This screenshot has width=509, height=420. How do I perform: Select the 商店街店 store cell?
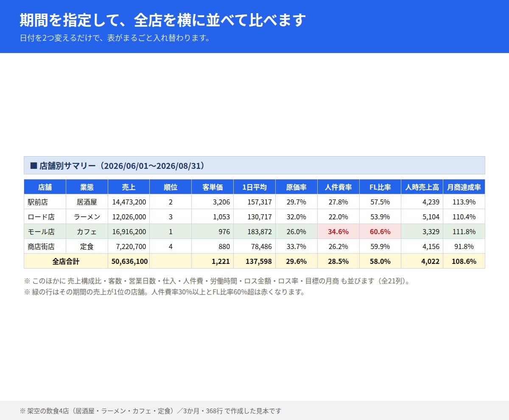(x=45, y=246)
